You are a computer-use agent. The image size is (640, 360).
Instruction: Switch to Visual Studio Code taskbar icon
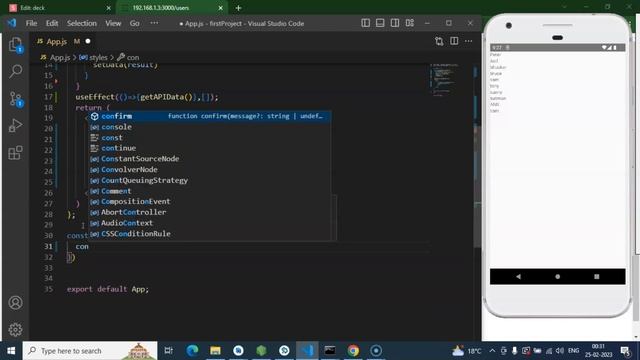[x=307, y=351]
